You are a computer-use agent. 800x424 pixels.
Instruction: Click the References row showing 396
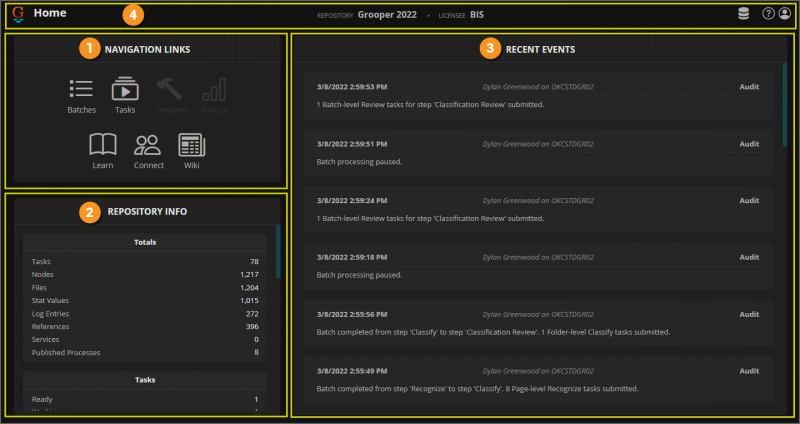[x=145, y=327]
